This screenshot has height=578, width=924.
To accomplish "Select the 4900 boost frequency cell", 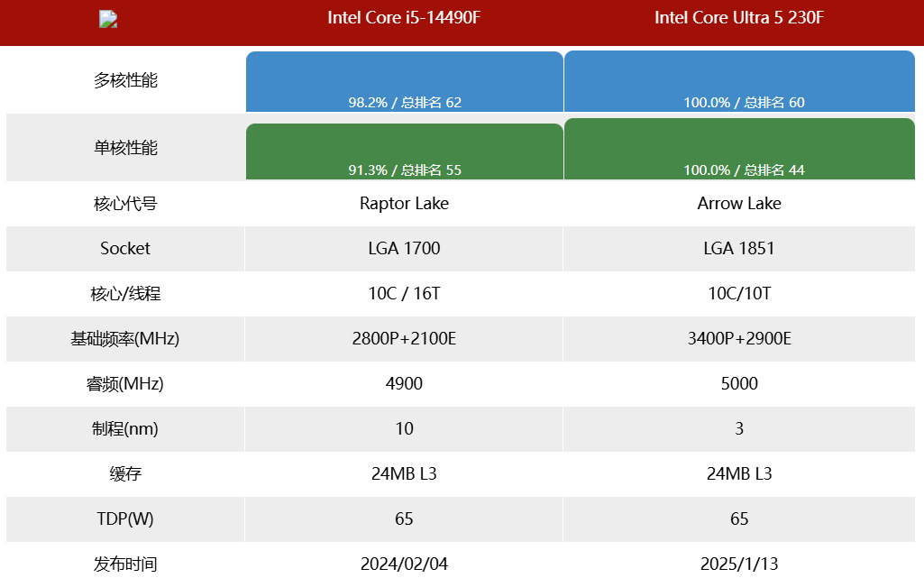I will coord(404,383).
